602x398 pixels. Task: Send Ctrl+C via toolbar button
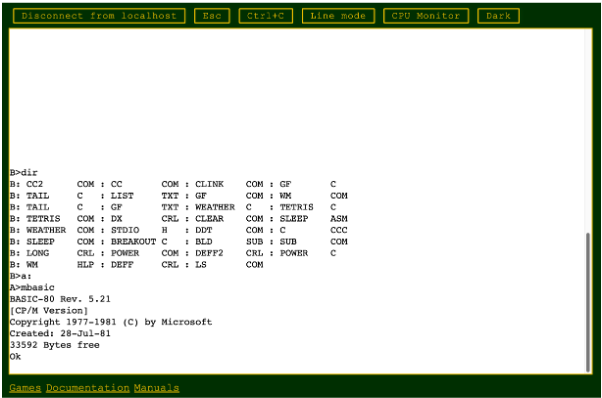(x=266, y=16)
